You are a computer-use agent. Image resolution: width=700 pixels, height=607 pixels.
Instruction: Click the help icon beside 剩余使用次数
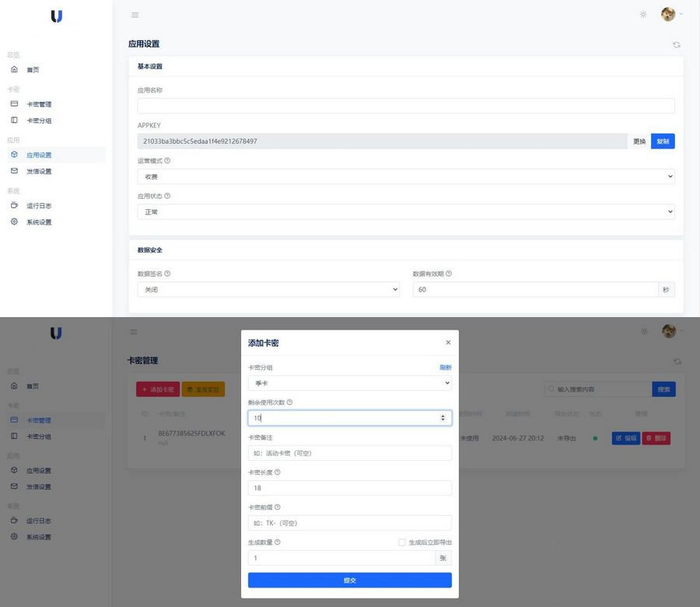290,403
